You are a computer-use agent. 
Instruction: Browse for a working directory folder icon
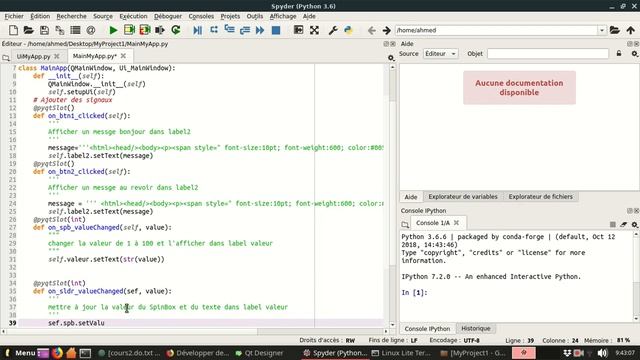click(x=615, y=30)
